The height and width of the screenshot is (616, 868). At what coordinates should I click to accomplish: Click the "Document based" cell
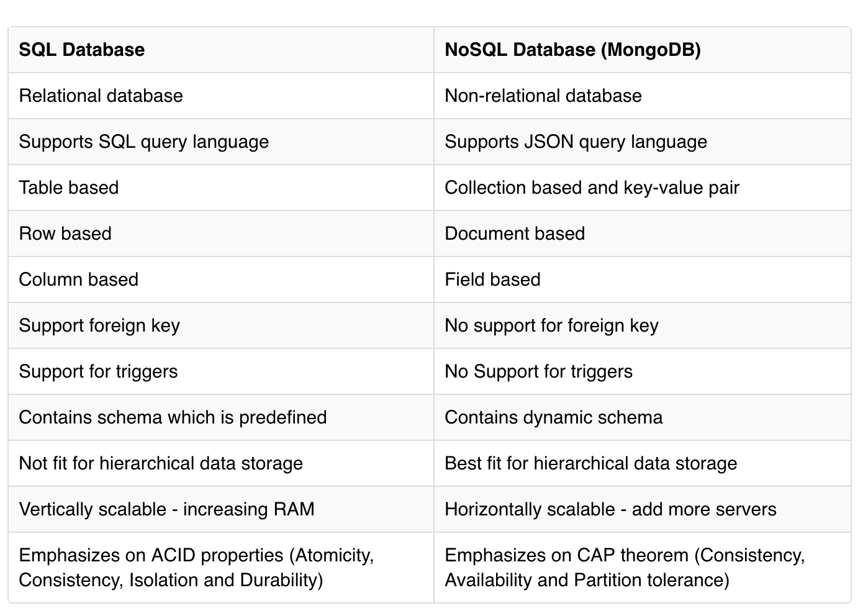(515, 233)
